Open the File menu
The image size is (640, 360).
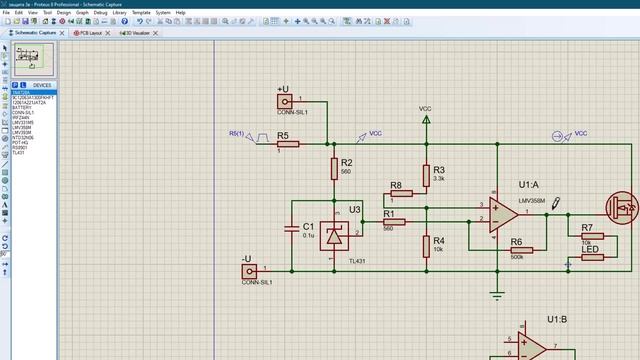tap(6, 13)
